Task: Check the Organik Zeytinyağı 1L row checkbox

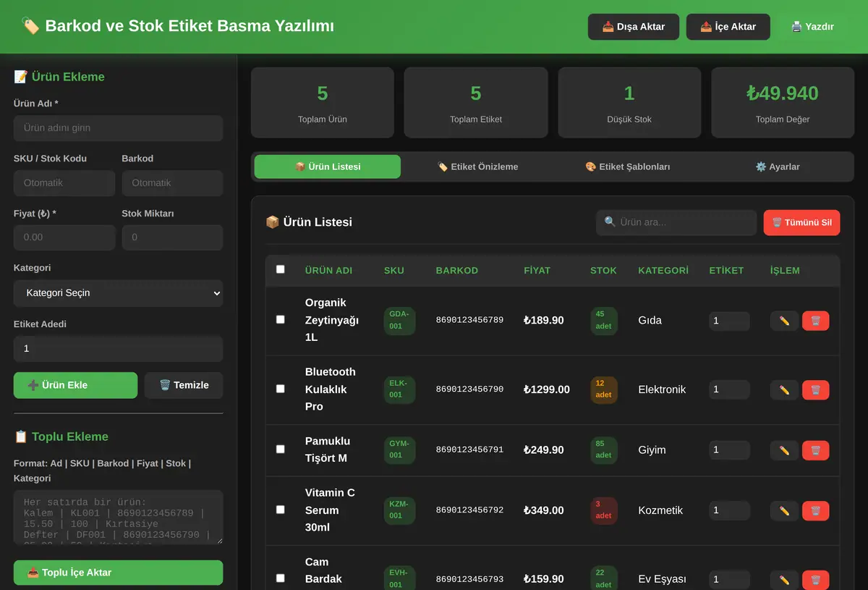Action: (281, 319)
